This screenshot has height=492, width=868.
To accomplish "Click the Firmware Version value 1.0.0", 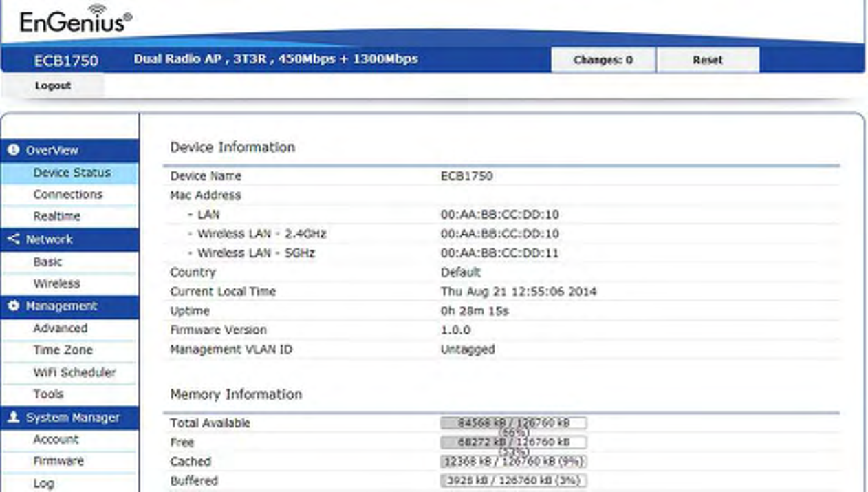I will (455, 330).
